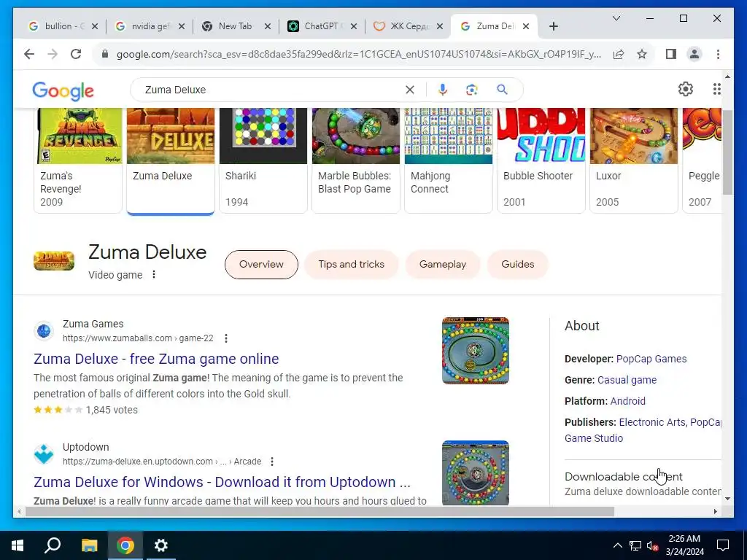Close the ChatGPT tab

(x=354, y=26)
